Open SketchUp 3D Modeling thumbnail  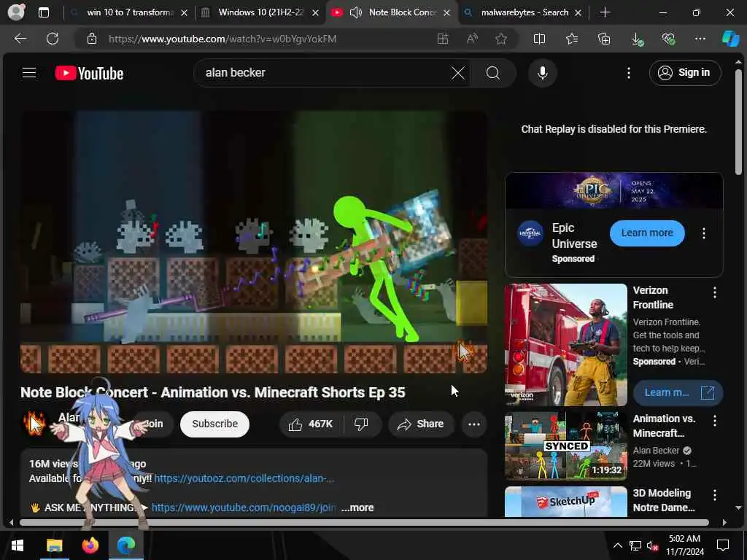pyautogui.click(x=565, y=502)
